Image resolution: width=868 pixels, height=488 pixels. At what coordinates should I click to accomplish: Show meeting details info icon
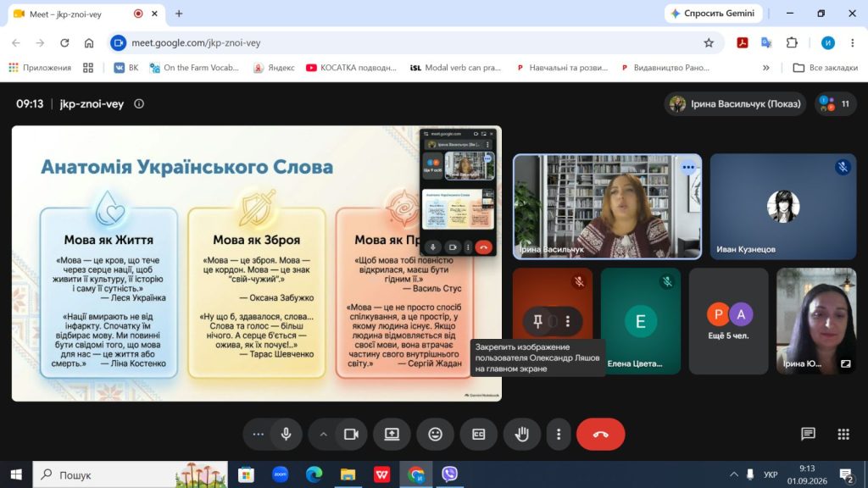click(x=139, y=103)
